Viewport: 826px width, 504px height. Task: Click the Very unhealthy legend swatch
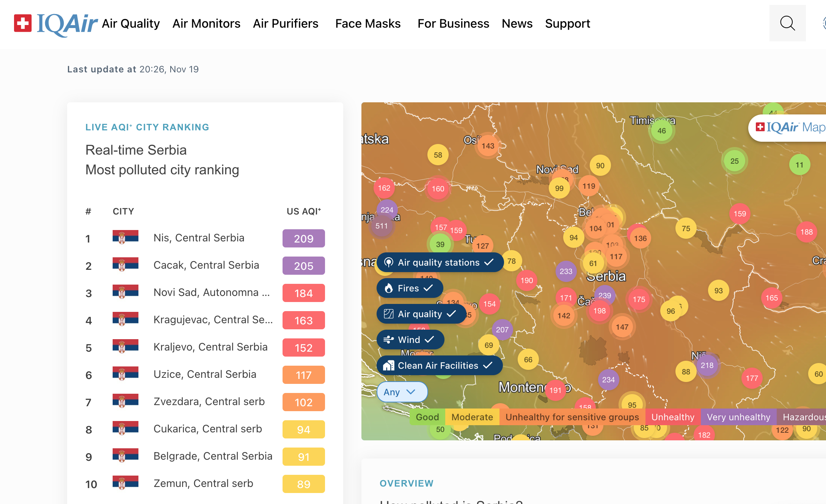click(738, 417)
